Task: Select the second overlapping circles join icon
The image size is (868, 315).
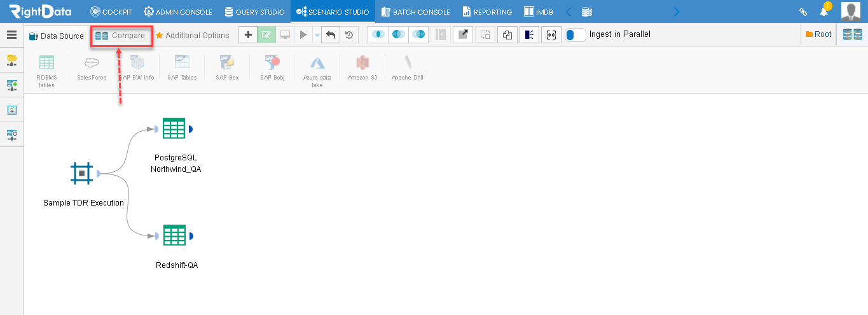Action: (x=398, y=35)
